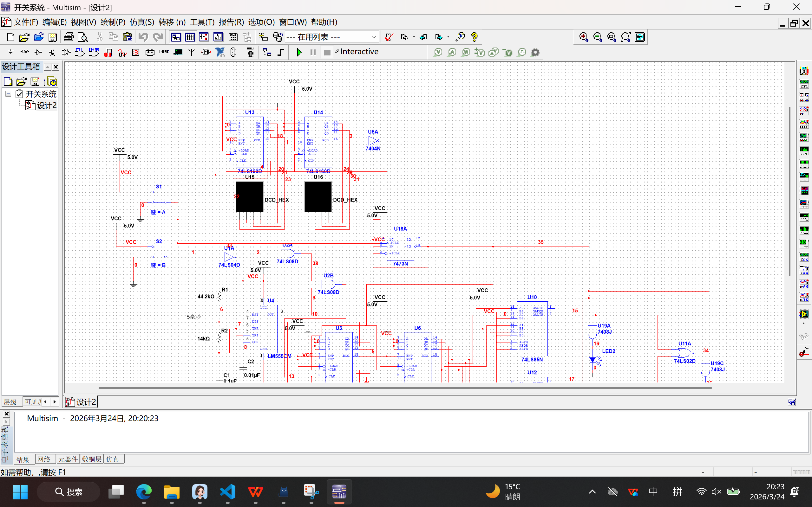Toggle the Component Toolbar view button
The image size is (812, 507).
204,37
